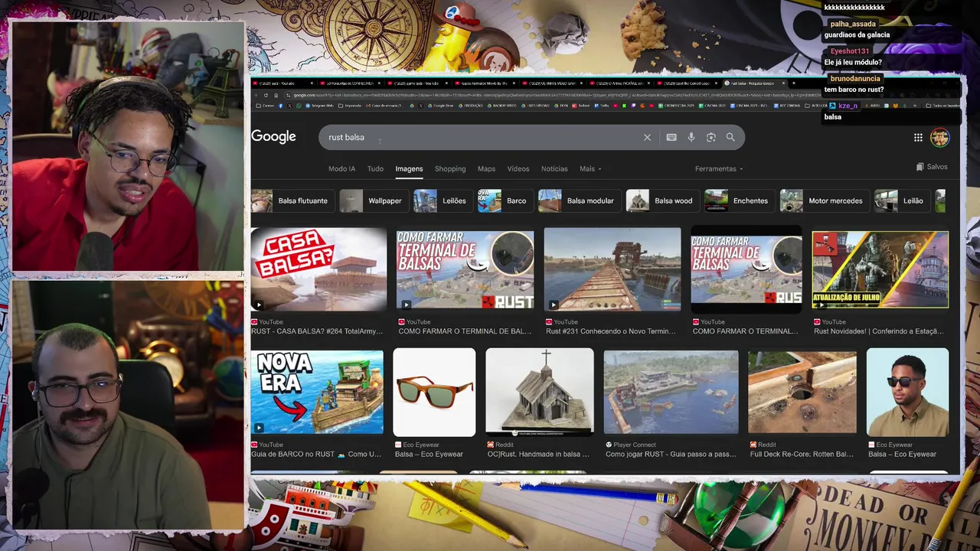Viewport: 980px width, 551px height.
Task: Switch to Modo IA tab
Action: click(341, 169)
